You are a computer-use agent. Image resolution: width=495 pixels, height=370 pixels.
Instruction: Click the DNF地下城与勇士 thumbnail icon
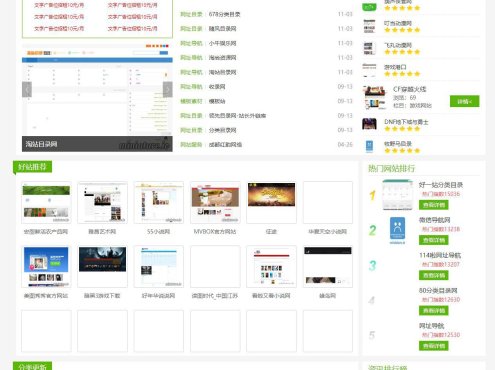point(369,124)
